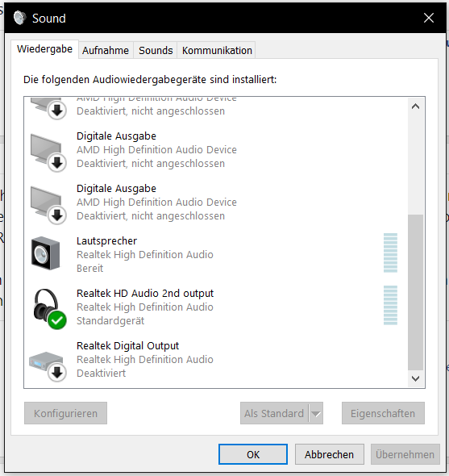Click the device list scroll down arrow

tap(415, 379)
